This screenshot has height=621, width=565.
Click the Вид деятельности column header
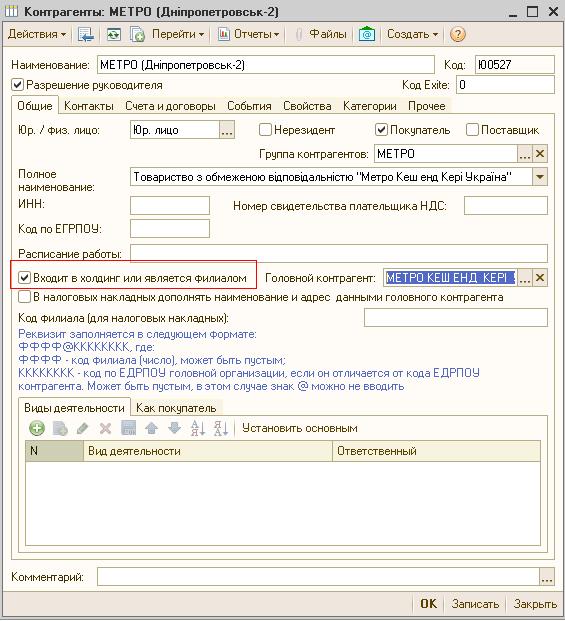coord(208,451)
